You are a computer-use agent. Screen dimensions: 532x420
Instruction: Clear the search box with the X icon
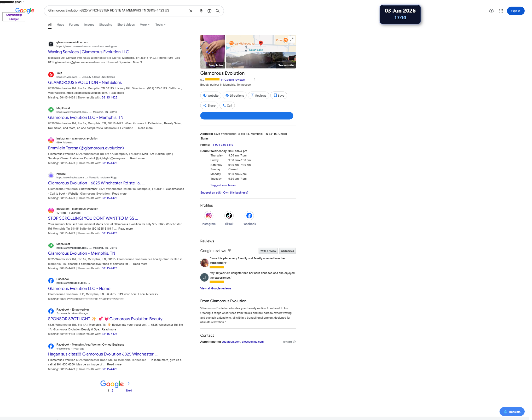(191, 11)
